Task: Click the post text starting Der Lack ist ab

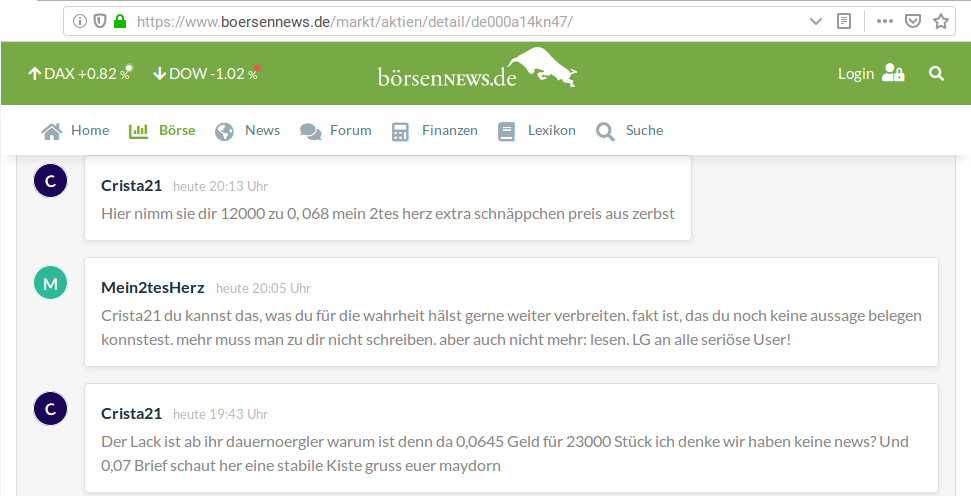Action: pyautogui.click(x=505, y=453)
